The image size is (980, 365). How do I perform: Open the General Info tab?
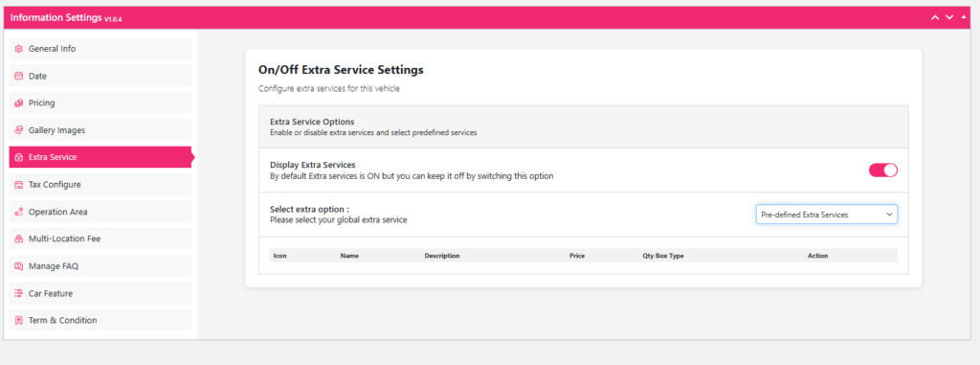[x=100, y=49]
